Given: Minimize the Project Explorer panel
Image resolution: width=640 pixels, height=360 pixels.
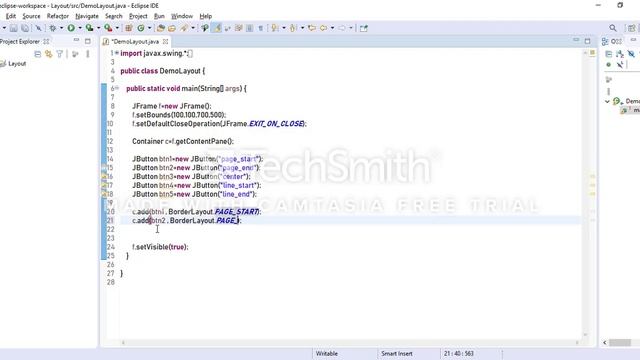Looking at the screenshot, I should coord(76,41).
